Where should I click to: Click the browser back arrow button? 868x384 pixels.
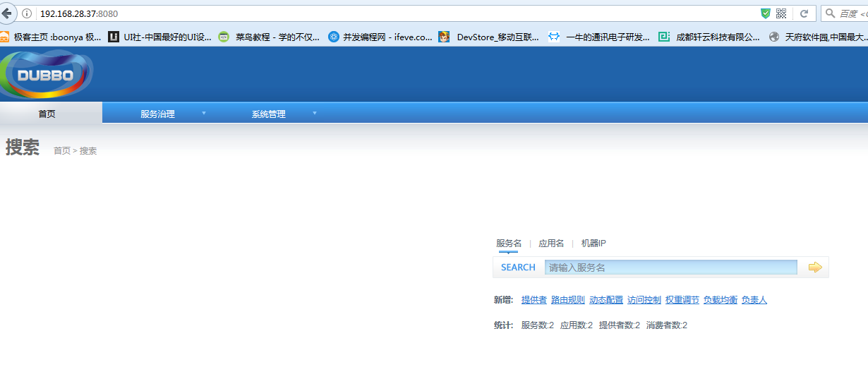coord(8,13)
